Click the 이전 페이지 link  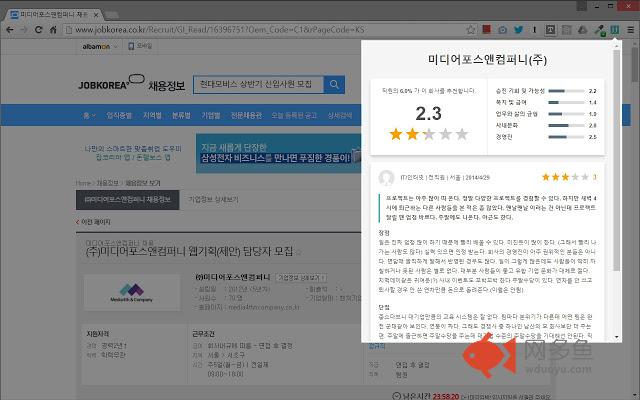93,222
